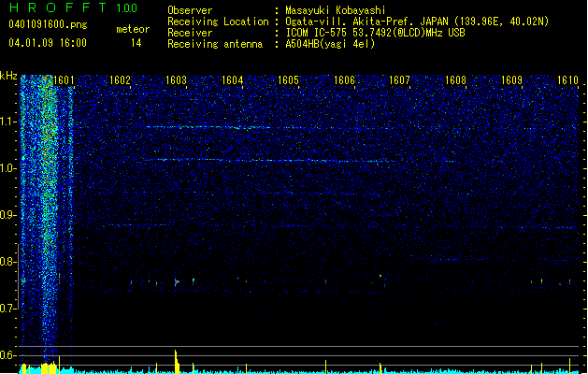Click the 0.7 kHz axis label
This screenshot has width=588, height=374.
(8, 309)
